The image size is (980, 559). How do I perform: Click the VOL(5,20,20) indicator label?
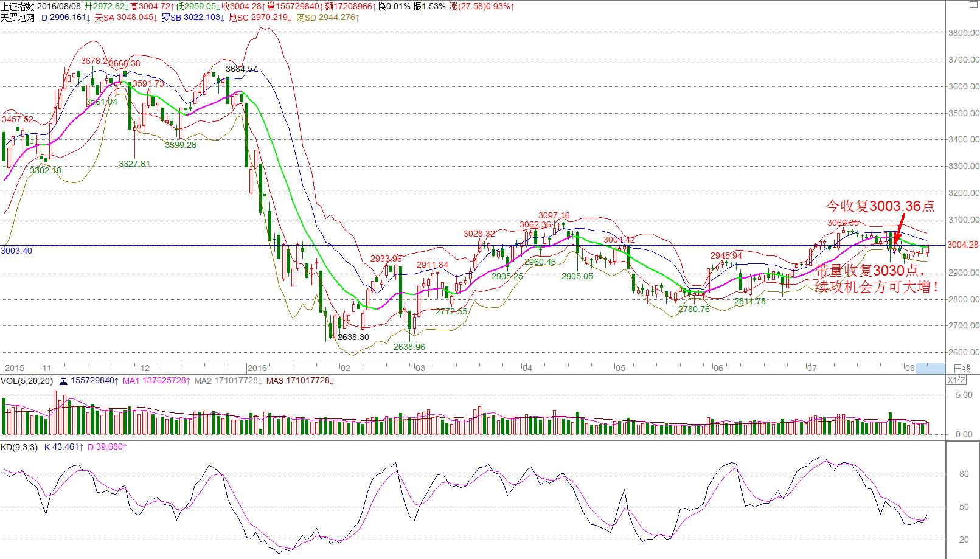27,381
